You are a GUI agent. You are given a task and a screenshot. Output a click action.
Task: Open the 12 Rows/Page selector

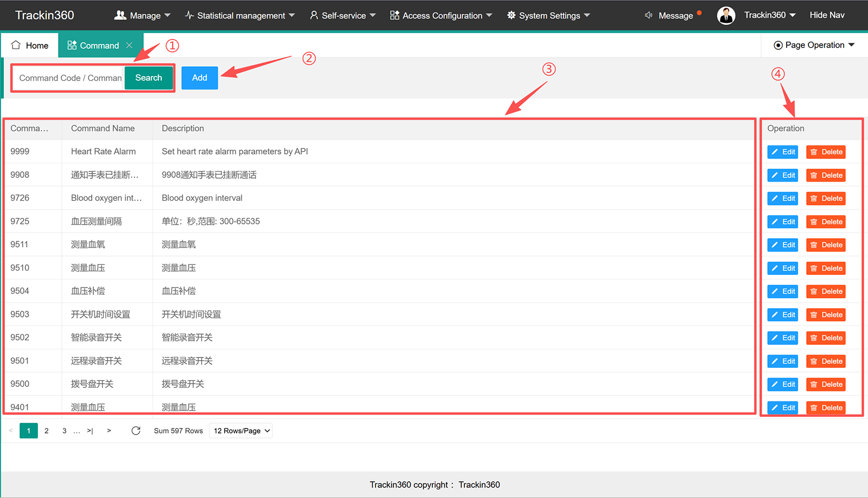tap(241, 431)
